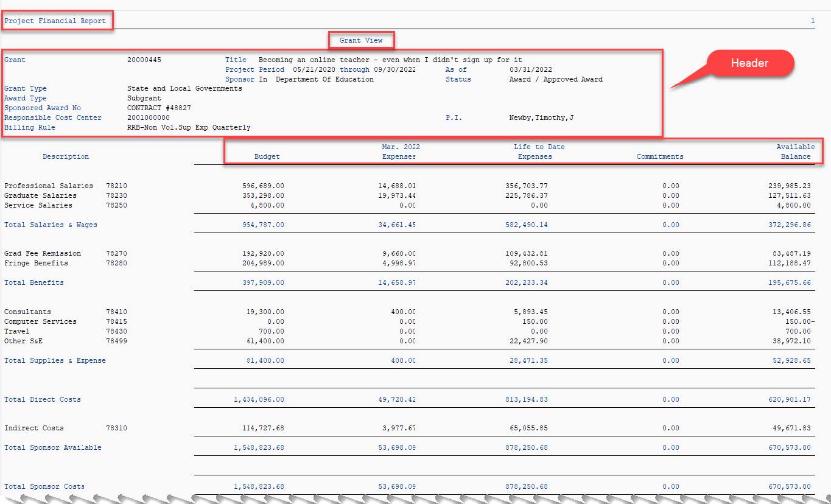This screenshot has width=831, height=504.
Task: Click the Total Sponsor Available label
Action: point(53,448)
